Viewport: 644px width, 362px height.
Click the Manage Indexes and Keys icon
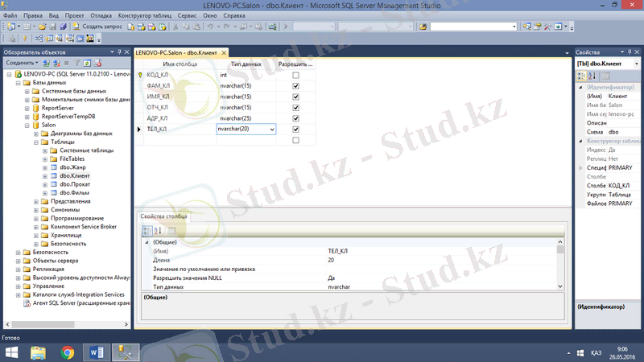coord(49,39)
